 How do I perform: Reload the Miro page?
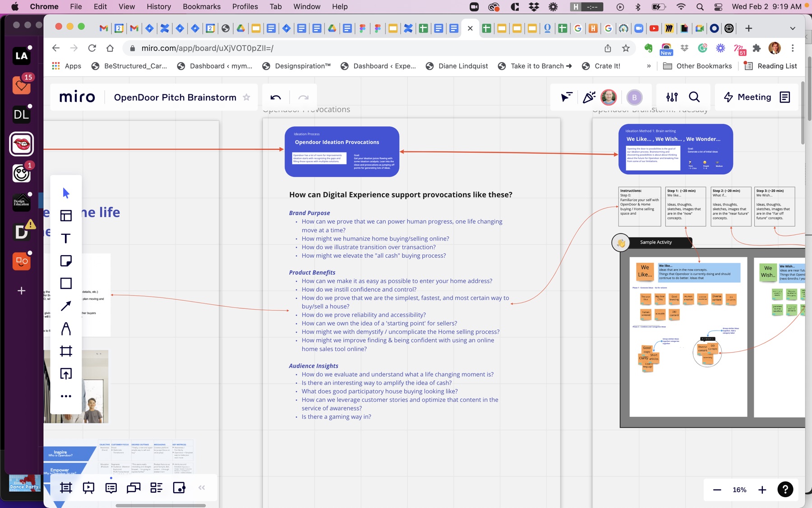point(92,48)
